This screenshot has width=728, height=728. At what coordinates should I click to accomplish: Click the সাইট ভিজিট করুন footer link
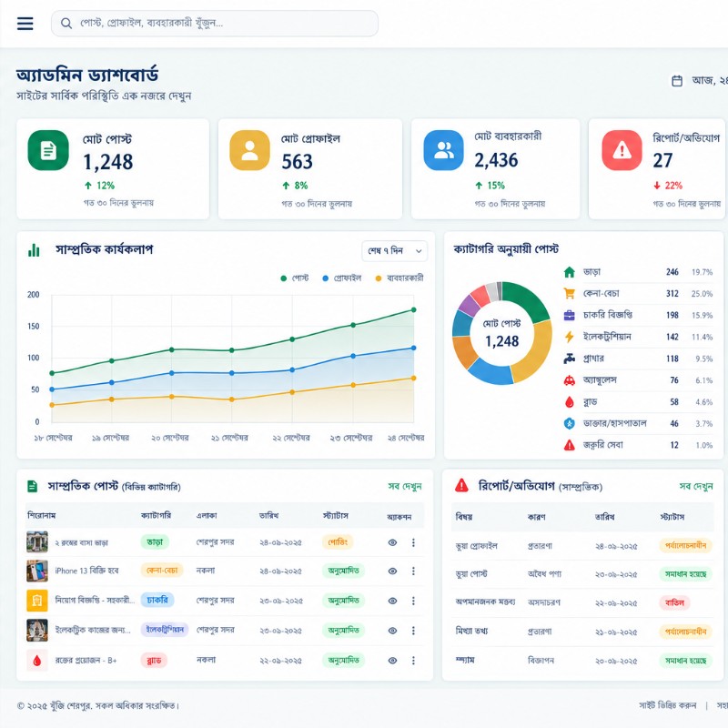click(x=668, y=705)
